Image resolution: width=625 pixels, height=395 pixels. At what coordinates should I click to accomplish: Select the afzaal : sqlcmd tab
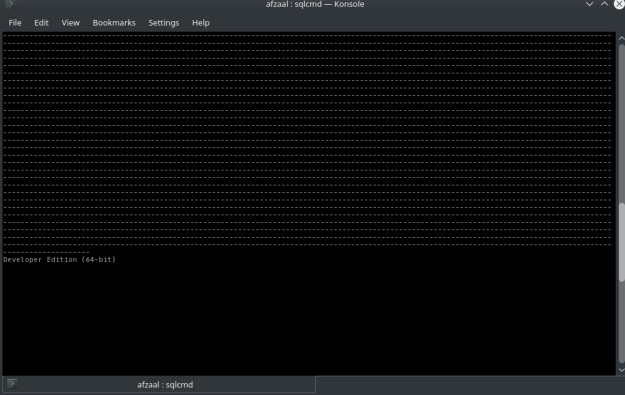coord(159,385)
